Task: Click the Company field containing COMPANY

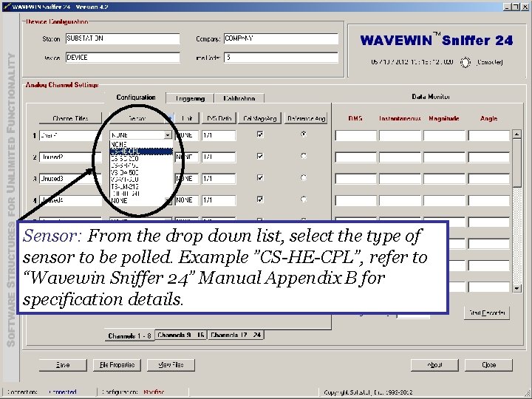Action: (x=281, y=38)
